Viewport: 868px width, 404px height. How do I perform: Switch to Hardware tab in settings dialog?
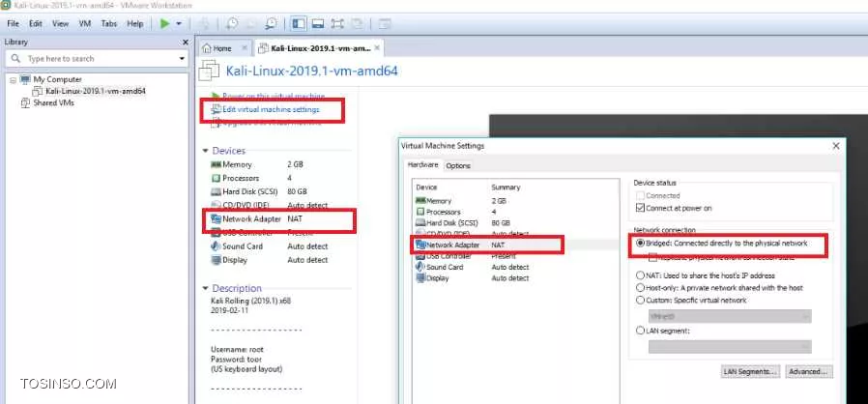coord(423,165)
